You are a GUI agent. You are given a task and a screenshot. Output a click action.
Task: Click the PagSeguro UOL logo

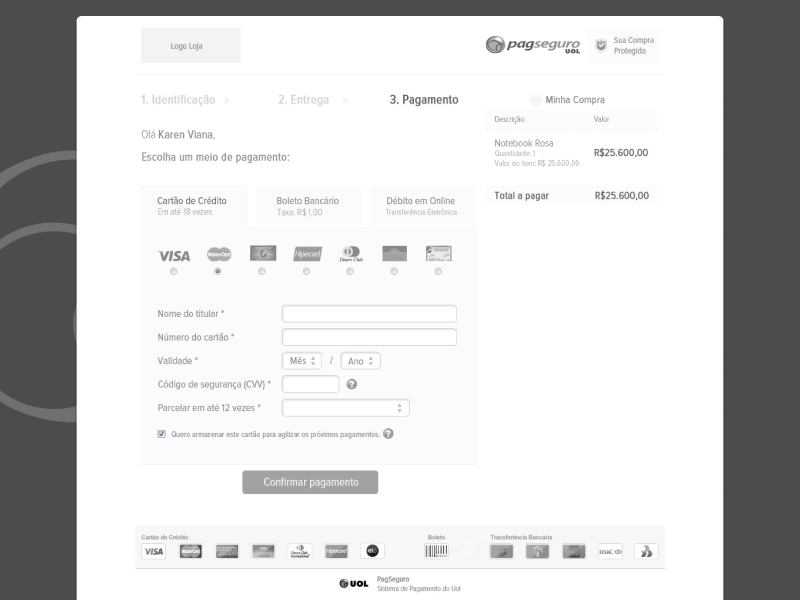[x=532, y=44]
